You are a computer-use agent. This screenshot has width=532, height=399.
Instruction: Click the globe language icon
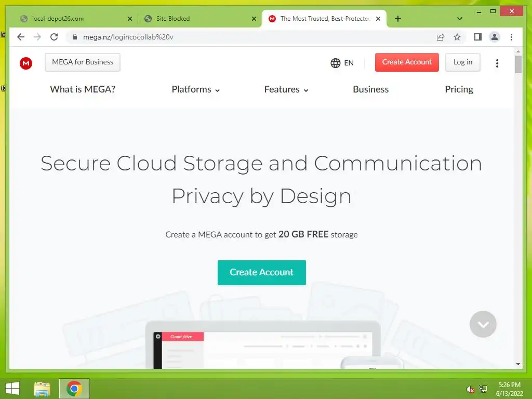335,63
